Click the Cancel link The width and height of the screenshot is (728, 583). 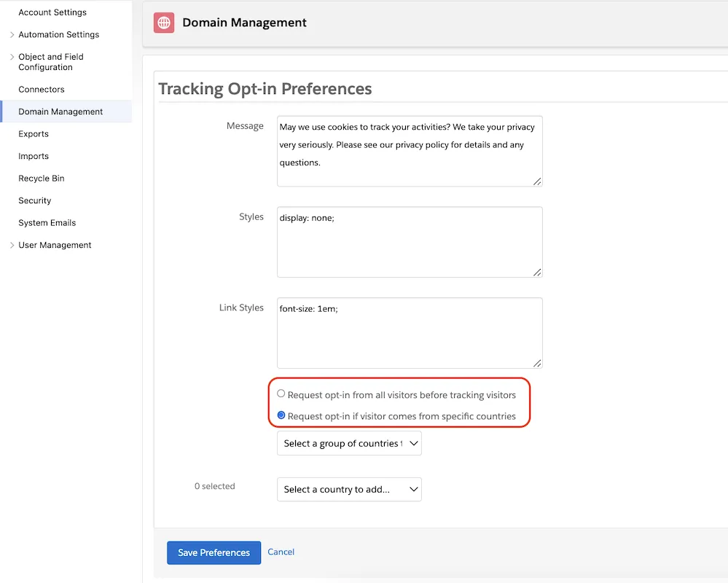(x=281, y=552)
